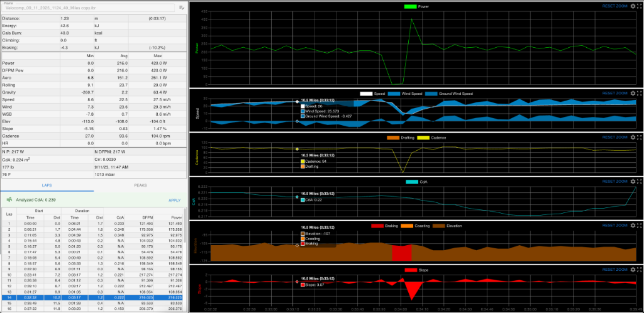
Task: Toggle the Drafting legend swatch
Action: (393, 138)
